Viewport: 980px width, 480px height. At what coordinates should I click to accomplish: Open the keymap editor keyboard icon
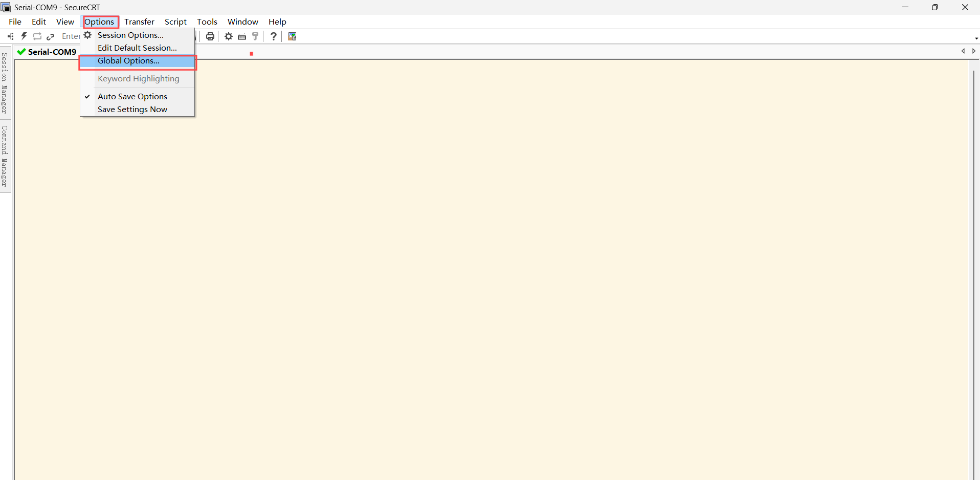tap(242, 36)
